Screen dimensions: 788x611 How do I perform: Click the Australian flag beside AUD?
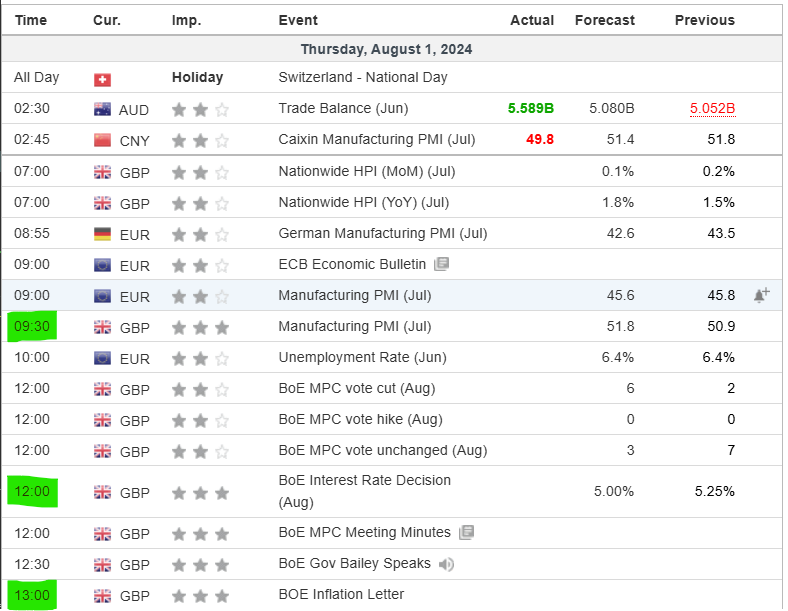tap(102, 109)
